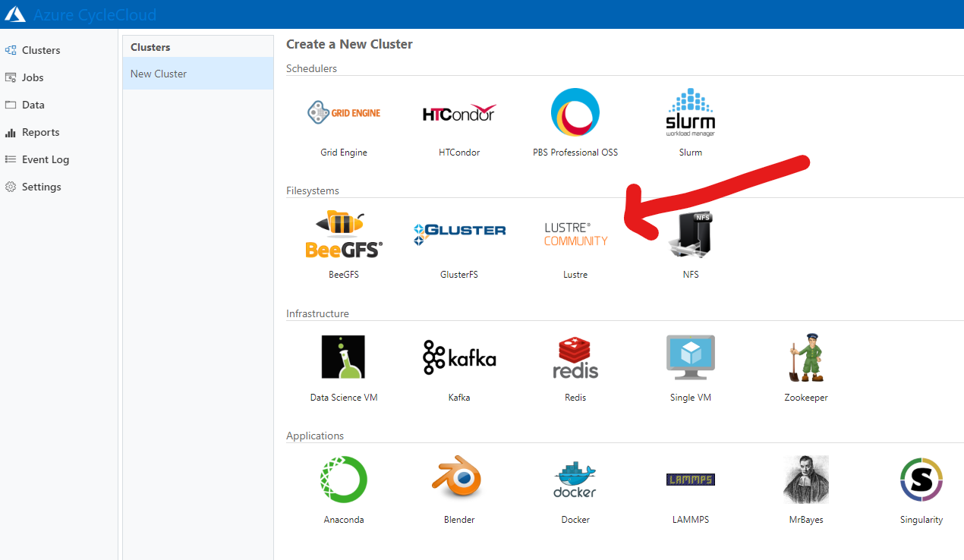The image size is (964, 560).
Task: Click the Data folder sidebar icon
Action: (11, 105)
